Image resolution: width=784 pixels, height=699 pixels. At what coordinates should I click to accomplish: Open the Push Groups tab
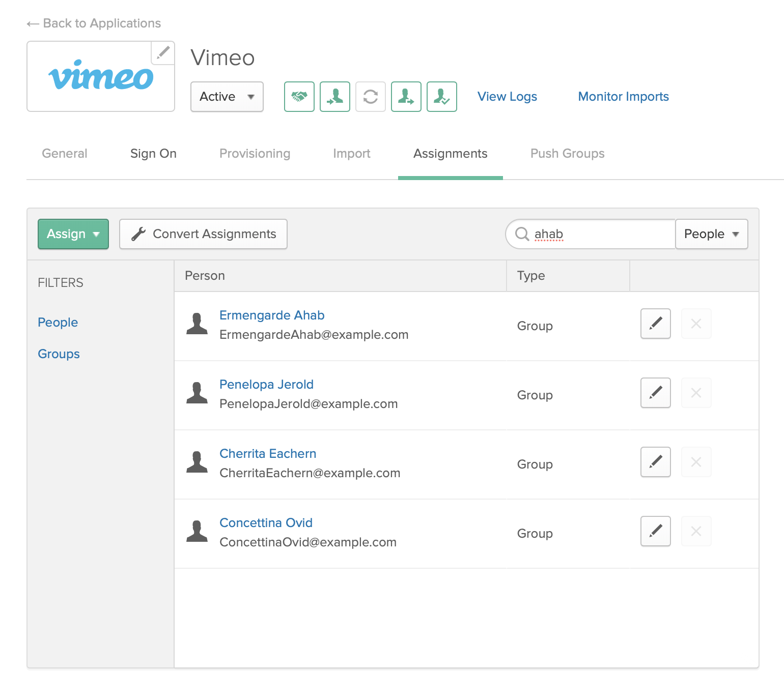coord(567,154)
